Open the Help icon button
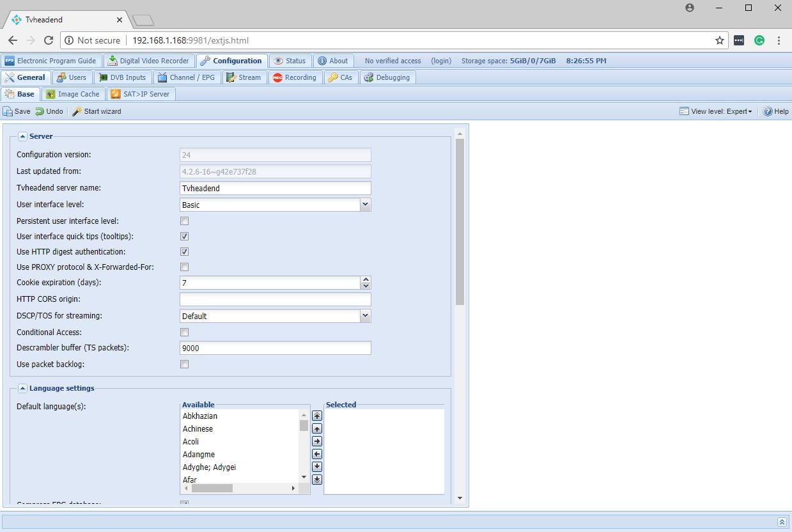792x532 pixels. [768, 111]
